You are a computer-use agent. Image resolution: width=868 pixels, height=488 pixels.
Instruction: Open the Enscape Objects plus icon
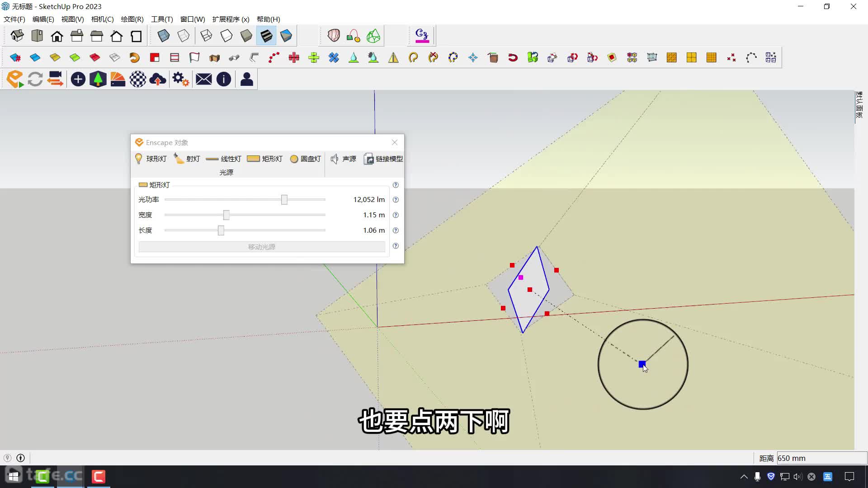(x=78, y=79)
